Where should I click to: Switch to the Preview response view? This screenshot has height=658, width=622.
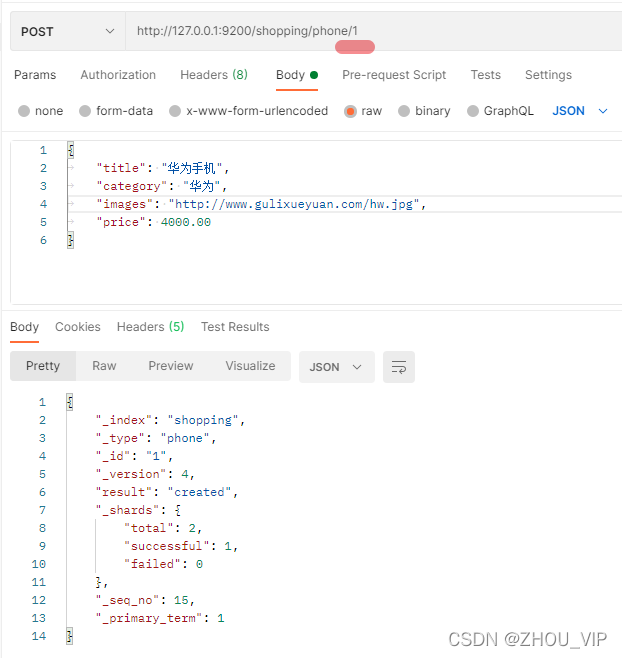point(171,366)
